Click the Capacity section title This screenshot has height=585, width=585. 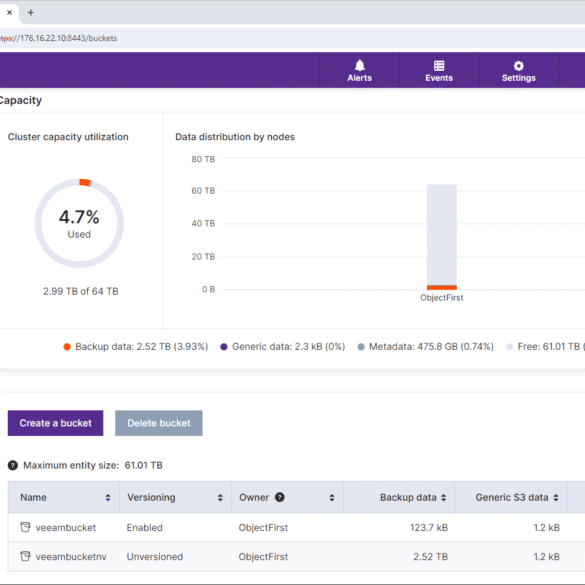[21, 100]
